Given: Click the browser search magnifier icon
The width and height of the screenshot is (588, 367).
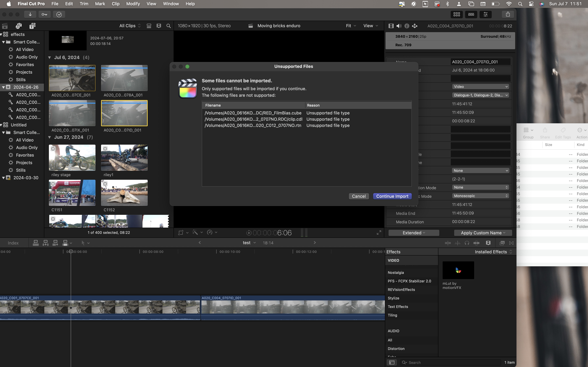Looking at the screenshot, I should pos(168,26).
